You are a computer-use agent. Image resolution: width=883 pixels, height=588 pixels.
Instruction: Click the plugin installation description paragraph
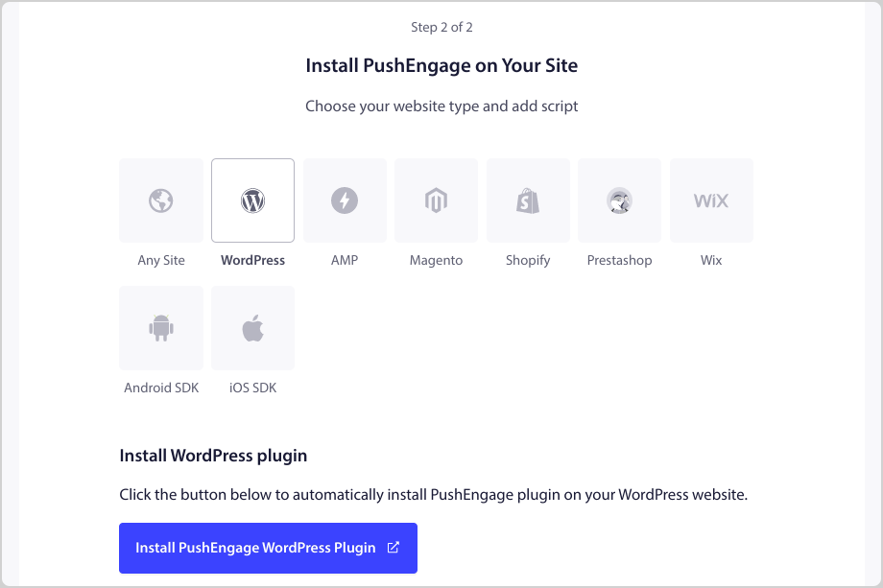coord(434,495)
